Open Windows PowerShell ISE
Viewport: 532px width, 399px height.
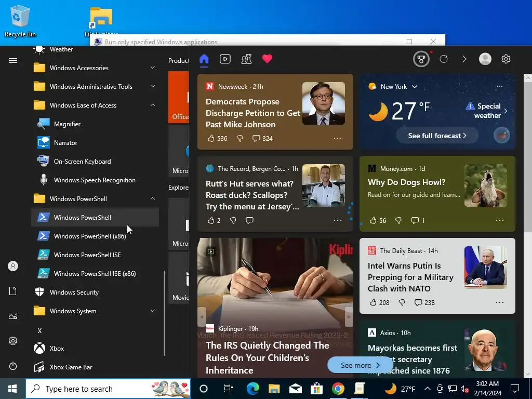95,255
